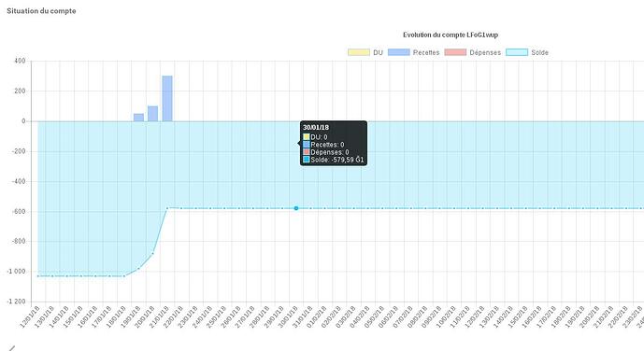The width and height of the screenshot is (644, 351).
Task: Click the Solde point at 21/01/18 peak
Action: click(167, 208)
